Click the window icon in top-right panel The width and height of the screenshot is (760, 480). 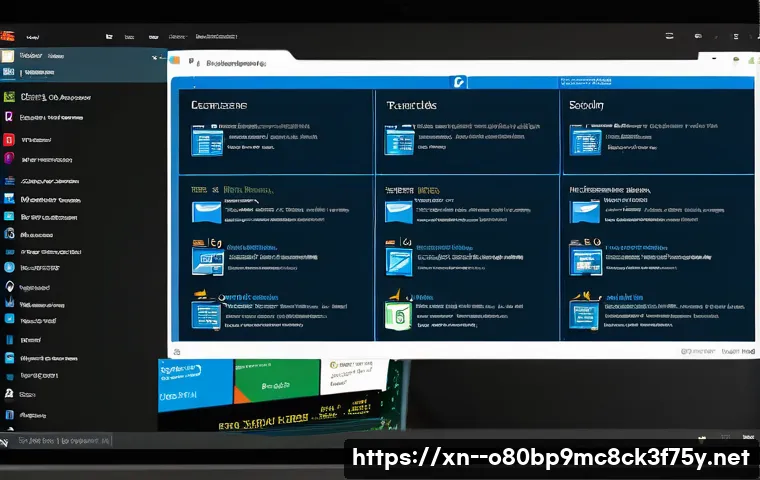[x=581, y=138]
